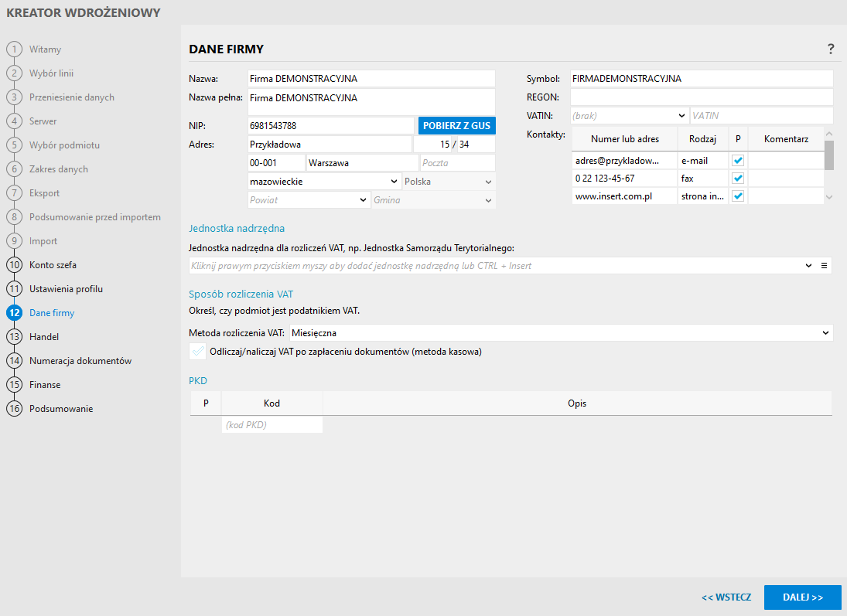Click step 14 Numeracja dokumentów circle icon

click(14, 361)
